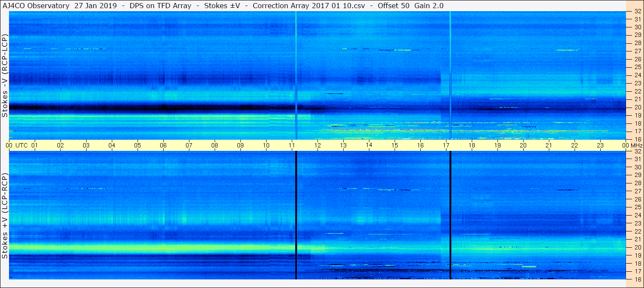Select the 02 hour mark on the time axis
The height and width of the screenshot is (288, 644).
(x=61, y=145)
